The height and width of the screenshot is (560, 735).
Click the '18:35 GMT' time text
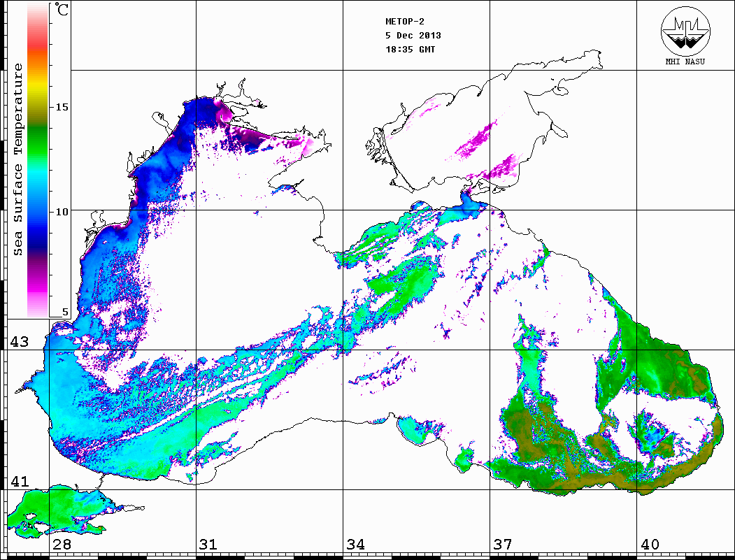click(410, 49)
